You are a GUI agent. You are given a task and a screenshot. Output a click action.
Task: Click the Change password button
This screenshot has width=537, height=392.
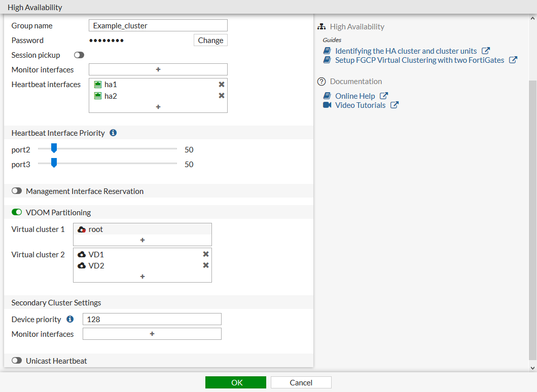pyautogui.click(x=210, y=41)
